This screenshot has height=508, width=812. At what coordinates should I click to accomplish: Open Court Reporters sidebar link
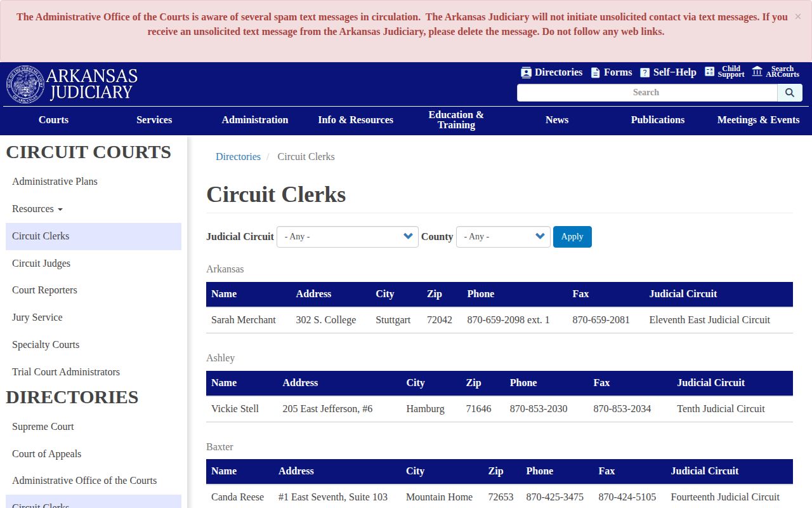coord(93,290)
